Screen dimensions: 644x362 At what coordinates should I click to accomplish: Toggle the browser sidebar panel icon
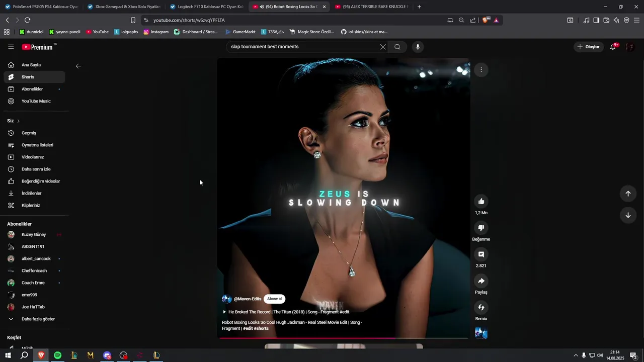pyautogui.click(x=596, y=20)
